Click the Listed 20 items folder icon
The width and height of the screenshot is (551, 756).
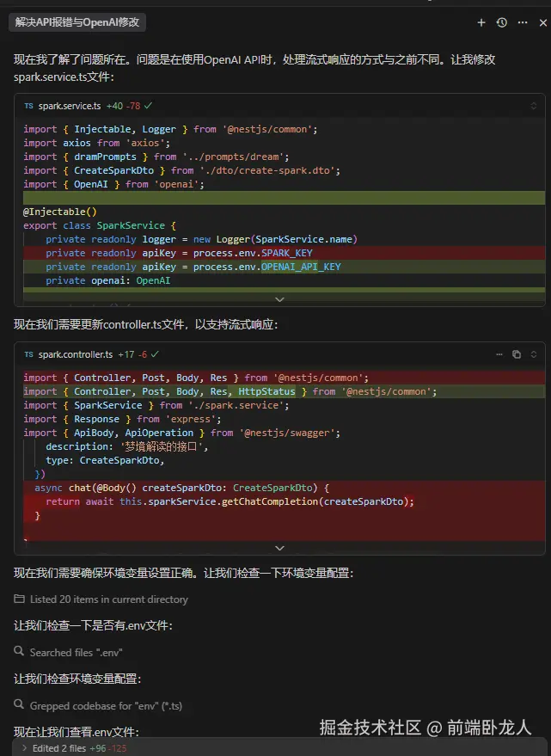click(19, 599)
